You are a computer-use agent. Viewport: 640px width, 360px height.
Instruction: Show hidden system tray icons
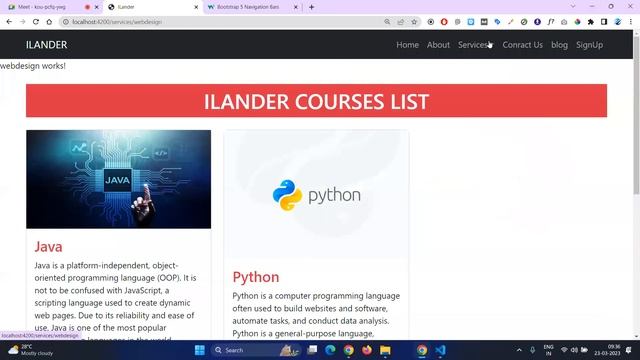tap(519, 350)
